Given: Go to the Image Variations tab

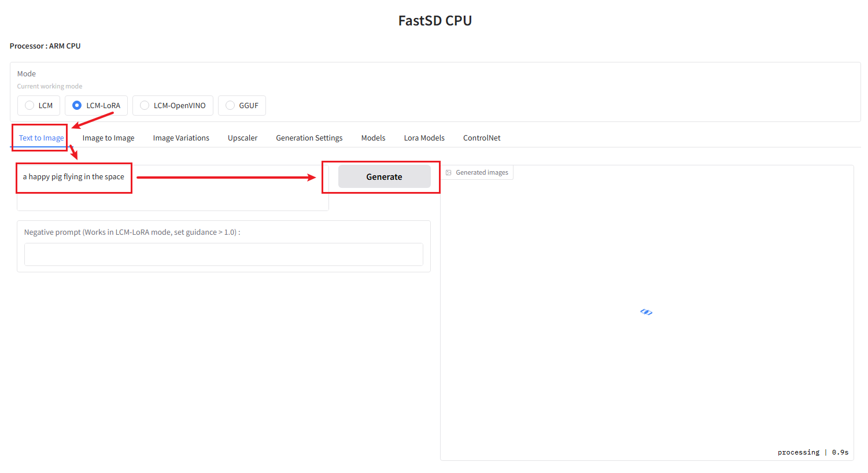Looking at the screenshot, I should tap(181, 138).
